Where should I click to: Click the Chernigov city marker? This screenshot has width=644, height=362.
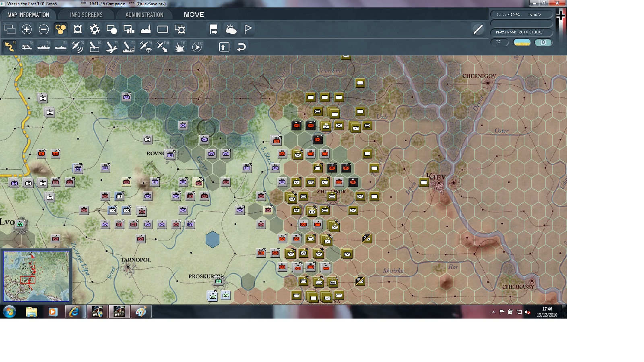pyautogui.click(x=487, y=82)
